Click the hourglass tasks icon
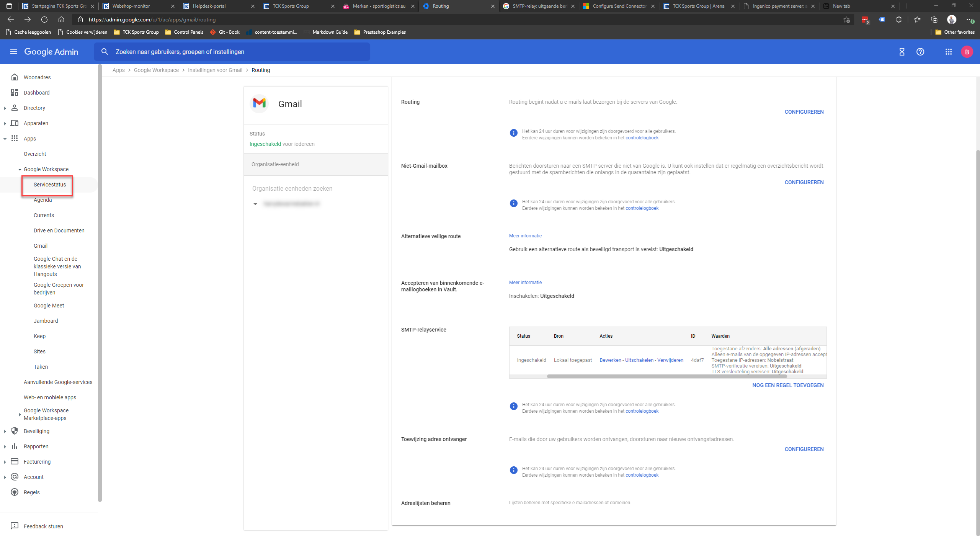 point(902,52)
